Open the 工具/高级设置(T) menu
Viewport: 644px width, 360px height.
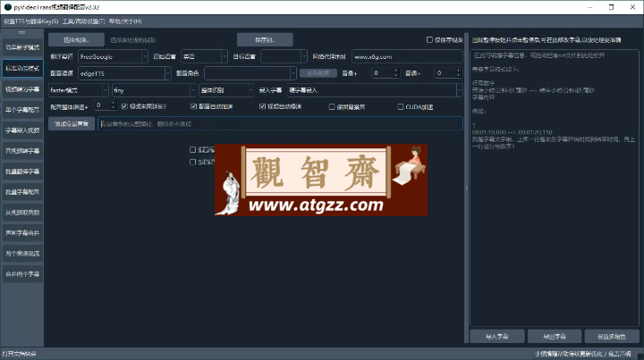pos(84,21)
